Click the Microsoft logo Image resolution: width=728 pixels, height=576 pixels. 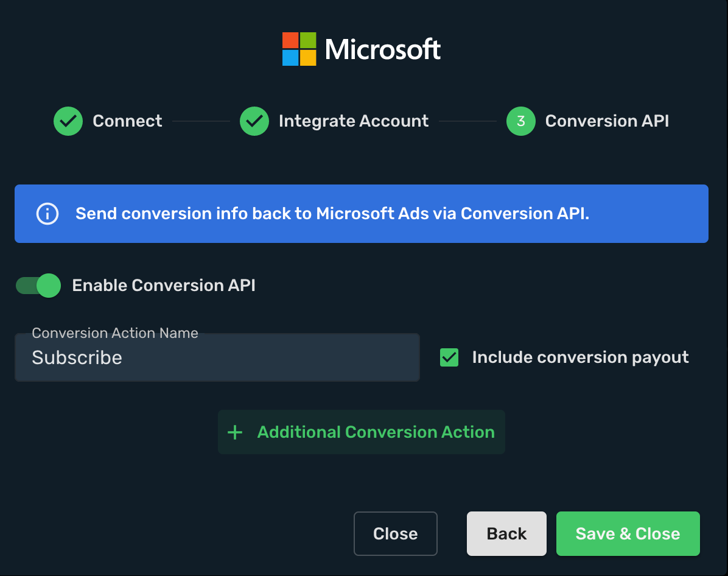click(361, 49)
